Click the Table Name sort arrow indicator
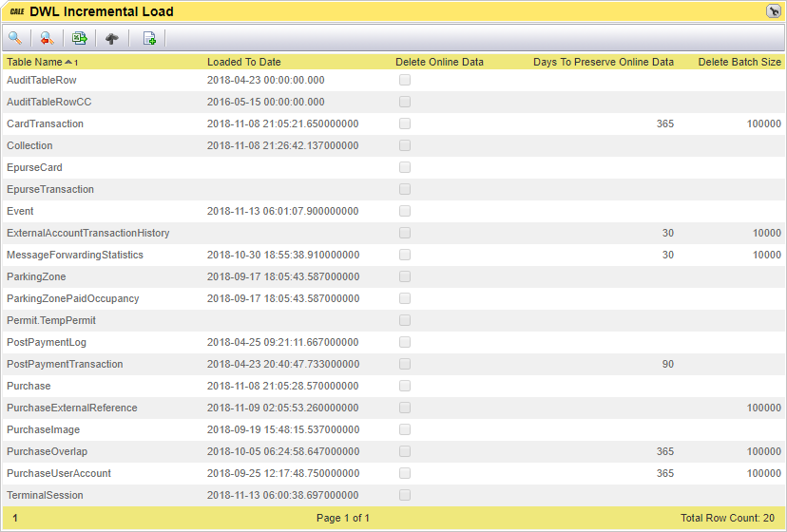787x532 pixels. coord(68,62)
